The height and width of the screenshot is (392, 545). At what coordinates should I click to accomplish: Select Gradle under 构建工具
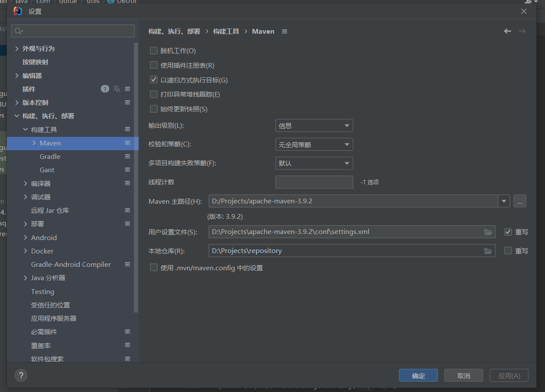pos(50,156)
